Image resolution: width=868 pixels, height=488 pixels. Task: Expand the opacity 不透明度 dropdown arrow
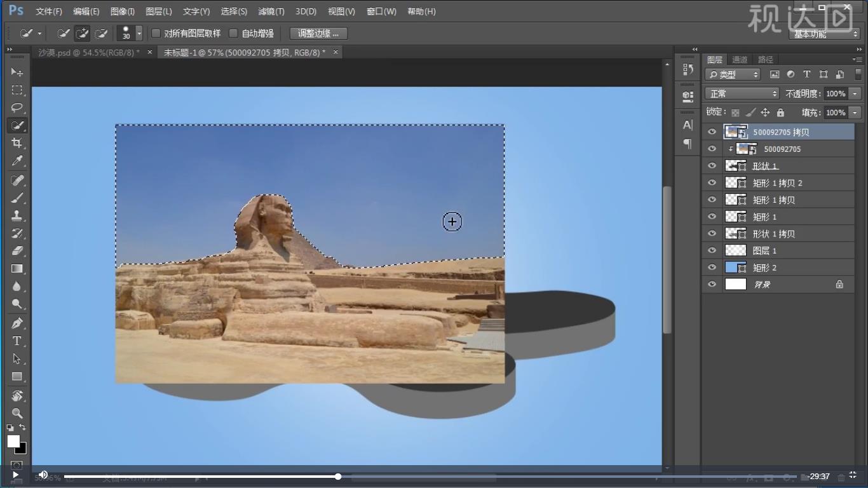[x=855, y=93]
